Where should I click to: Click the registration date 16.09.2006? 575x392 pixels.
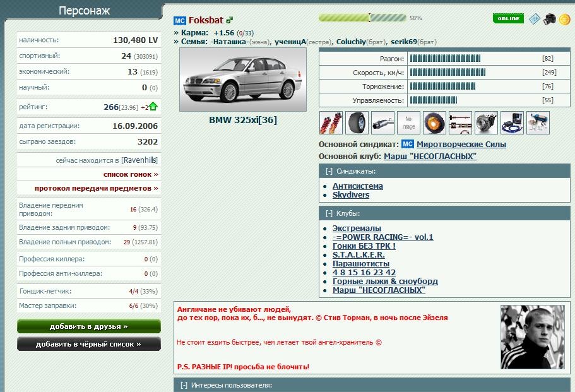click(135, 126)
